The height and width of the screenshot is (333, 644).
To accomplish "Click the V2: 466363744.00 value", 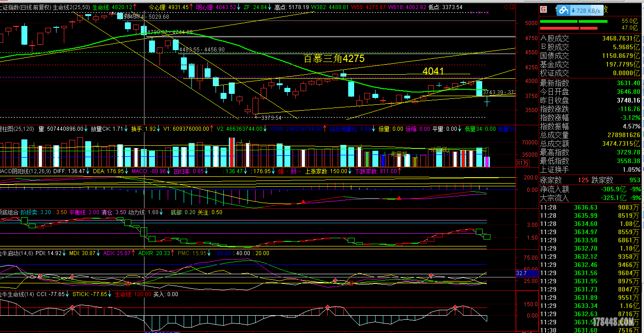I will click(239, 129).
